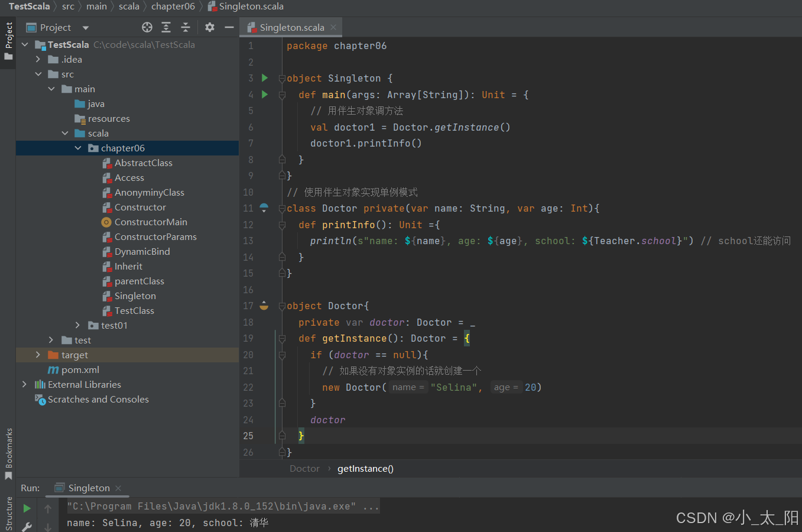Click getInstance() in the editor breadcrumb
The width and height of the screenshot is (802, 532).
click(x=365, y=469)
